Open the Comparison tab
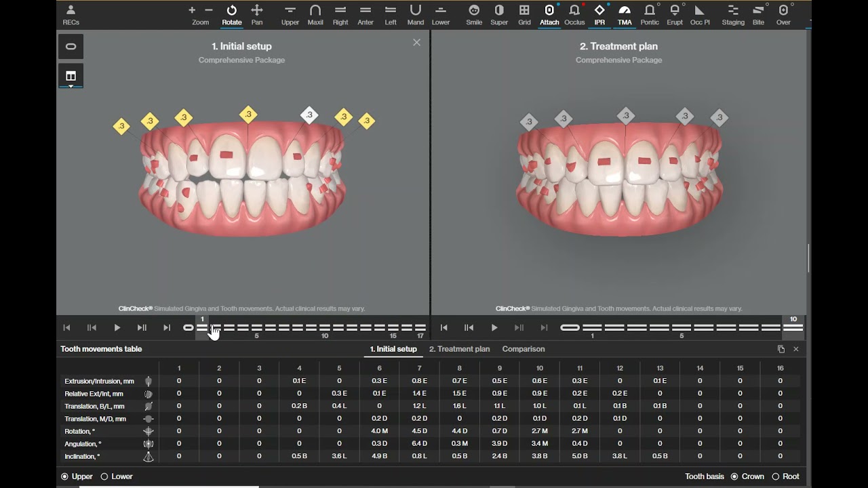The height and width of the screenshot is (488, 868). pyautogui.click(x=524, y=349)
